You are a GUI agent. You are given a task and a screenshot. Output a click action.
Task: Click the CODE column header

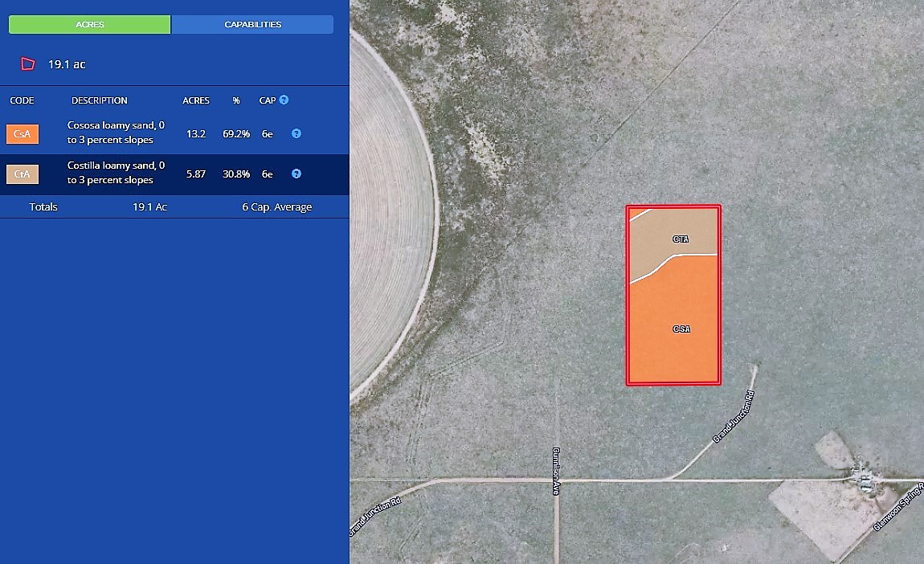pyautogui.click(x=22, y=101)
